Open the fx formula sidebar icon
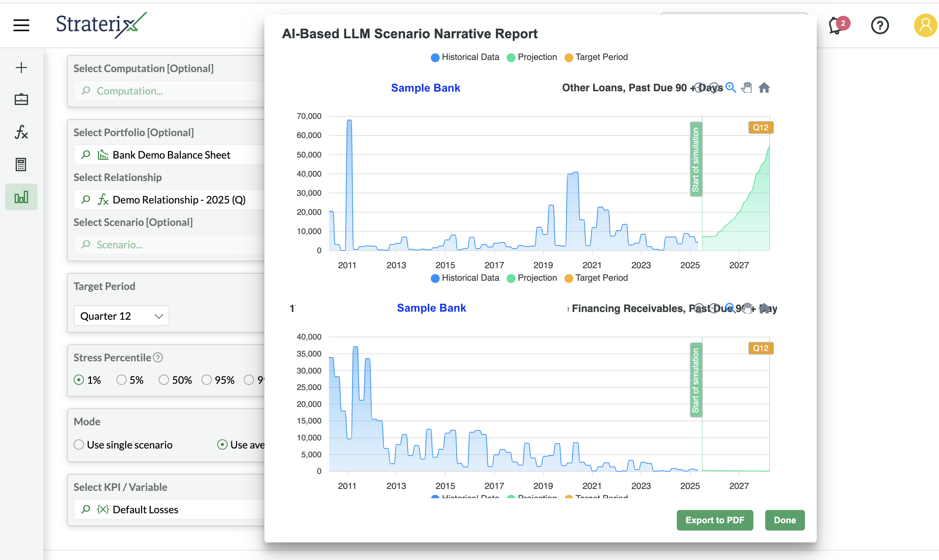939x560 pixels. coord(21,132)
